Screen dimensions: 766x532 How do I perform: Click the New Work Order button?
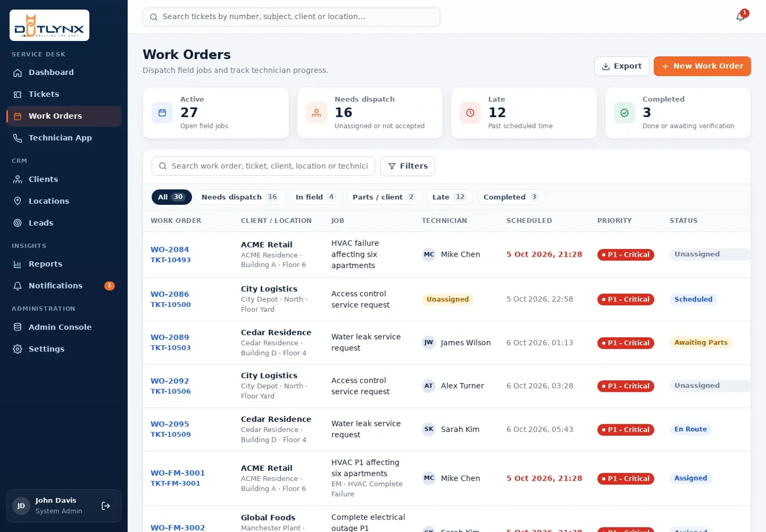702,66
